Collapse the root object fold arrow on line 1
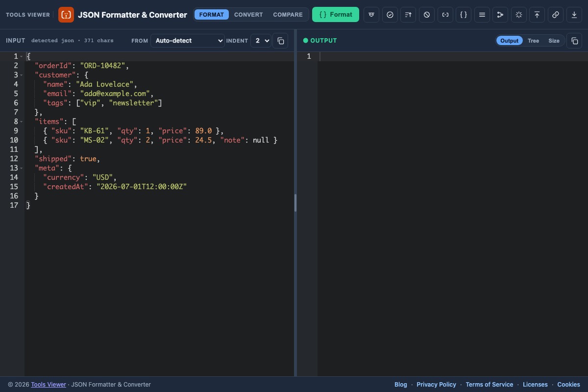 [22, 56]
